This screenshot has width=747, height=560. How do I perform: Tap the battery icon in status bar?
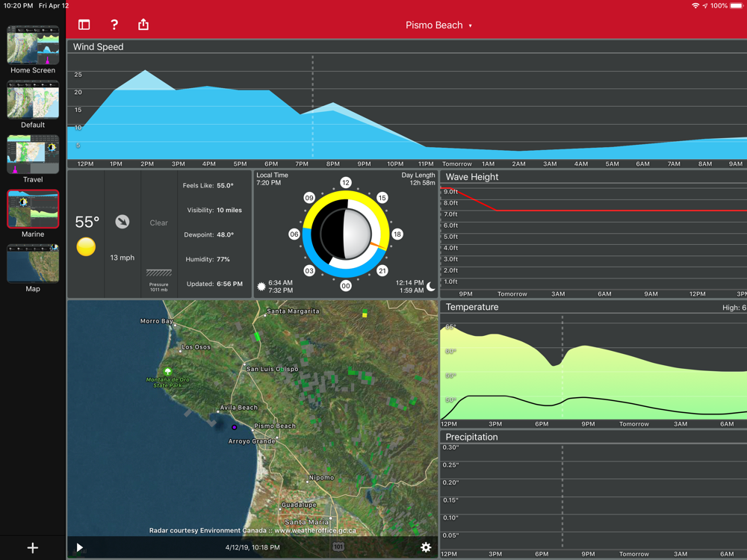737,6
